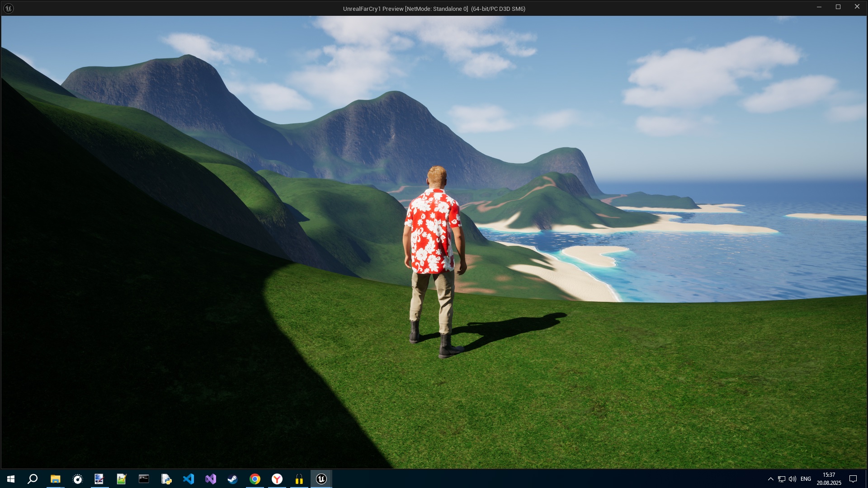Open the Windows notification center

[853, 479]
